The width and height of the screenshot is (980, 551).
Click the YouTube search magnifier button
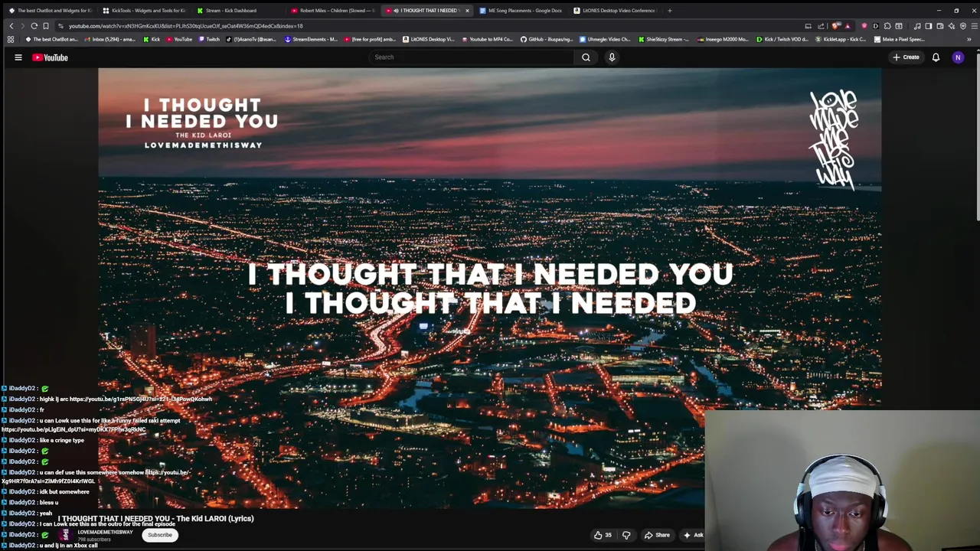coord(586,57)
